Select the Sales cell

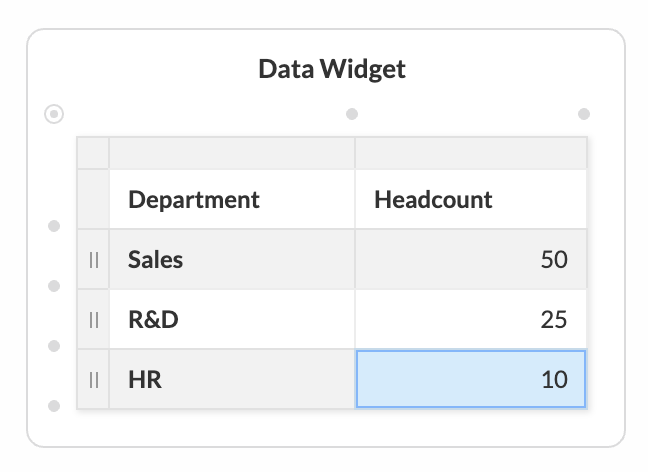pos(232,259)
